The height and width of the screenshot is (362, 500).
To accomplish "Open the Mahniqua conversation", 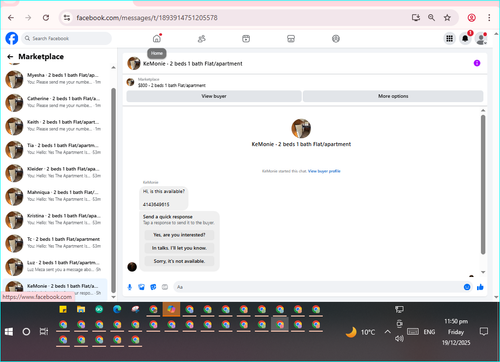I will tap(56, 196).
